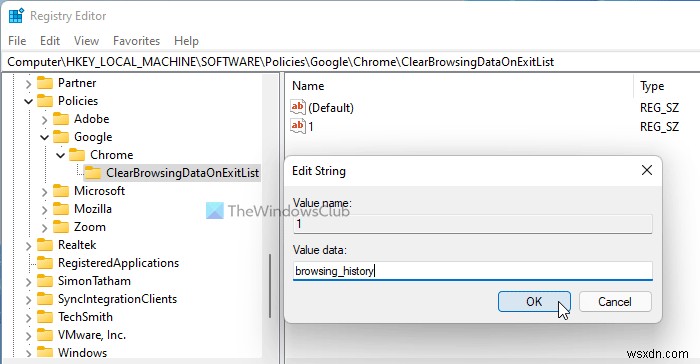The image size is (700, 364).
Task: Select the Google folder icon
Action: [x=61, y=137]
